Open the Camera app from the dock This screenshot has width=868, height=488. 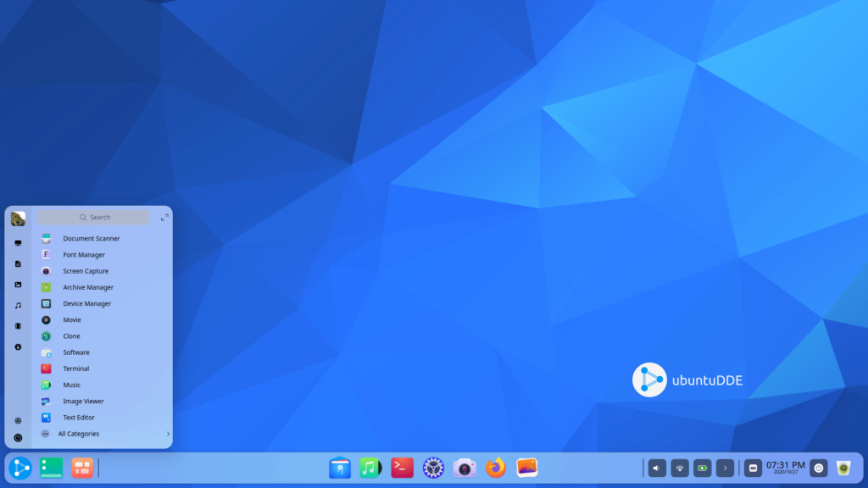click(x=463, y=467)
